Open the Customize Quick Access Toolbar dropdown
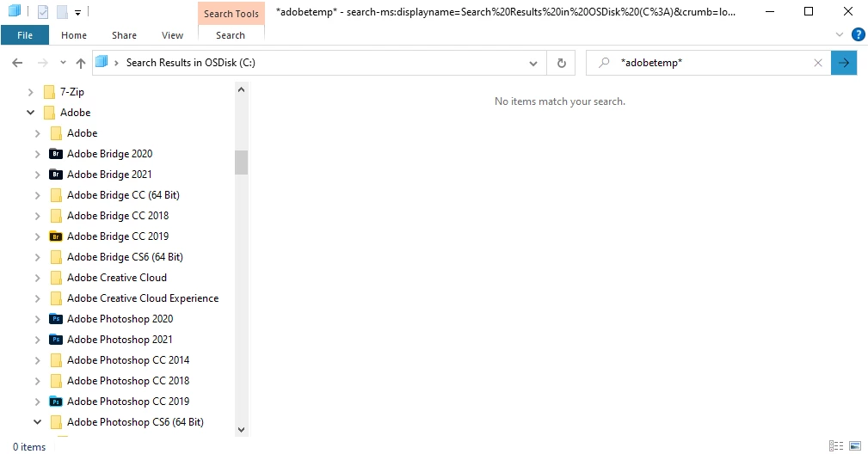This screenshot has height=454, width=868. 77,12
